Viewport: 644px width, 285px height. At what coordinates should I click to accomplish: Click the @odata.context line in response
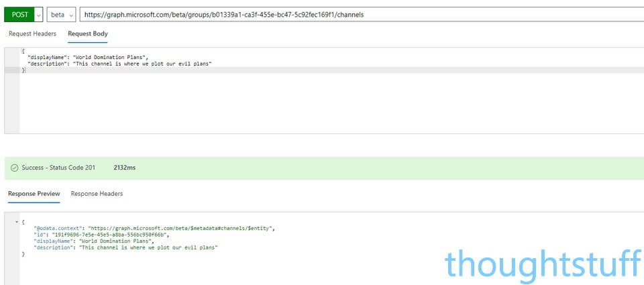[154, 228]
